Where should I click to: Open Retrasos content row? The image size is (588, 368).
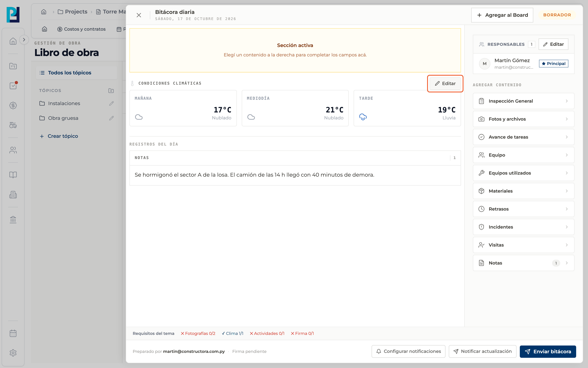[523, 209]
